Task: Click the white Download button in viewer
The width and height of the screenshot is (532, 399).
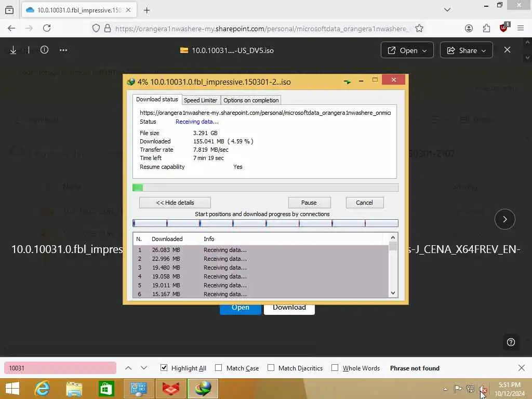Action: click(289, 309)
